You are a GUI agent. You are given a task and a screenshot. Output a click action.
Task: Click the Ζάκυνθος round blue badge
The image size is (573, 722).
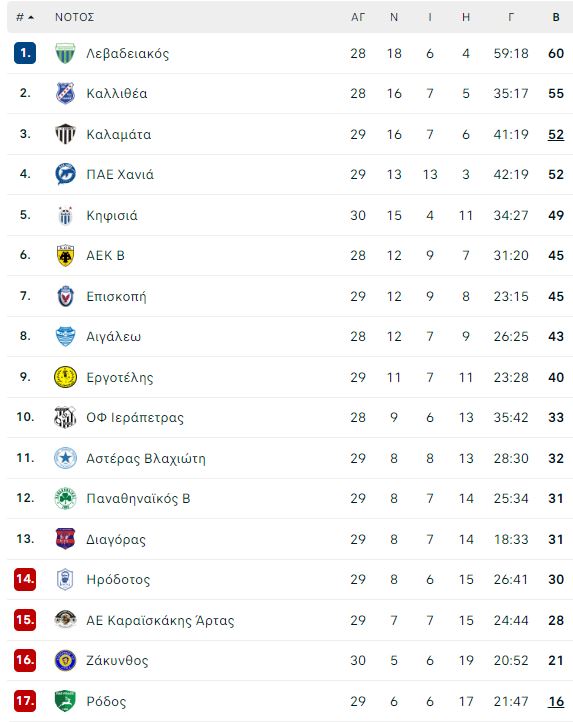[65, 660]
